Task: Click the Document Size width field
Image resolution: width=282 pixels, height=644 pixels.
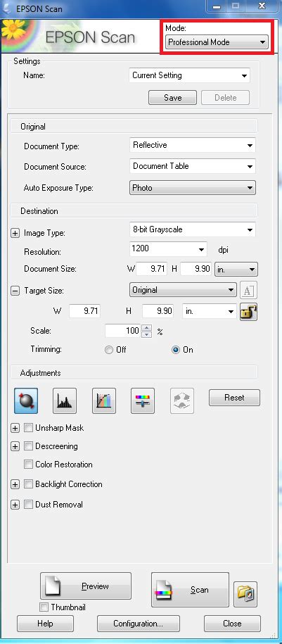Action: [x=151, y=269]
